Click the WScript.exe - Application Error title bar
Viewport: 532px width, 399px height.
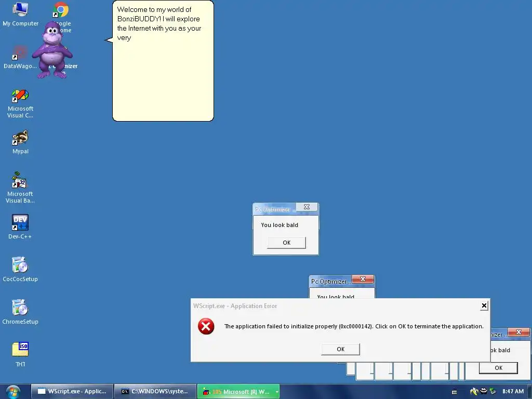click(336, 305)
